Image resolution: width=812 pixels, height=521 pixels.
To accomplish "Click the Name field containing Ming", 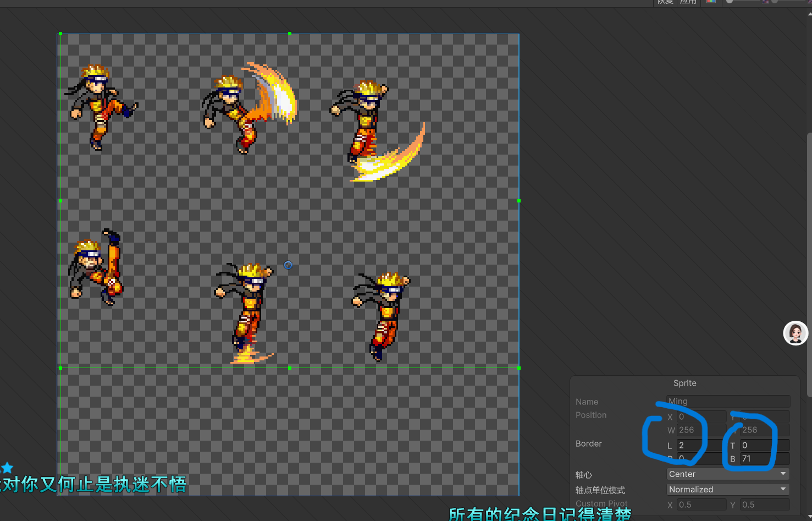I will pyautogui.click(x=728, y=402).
